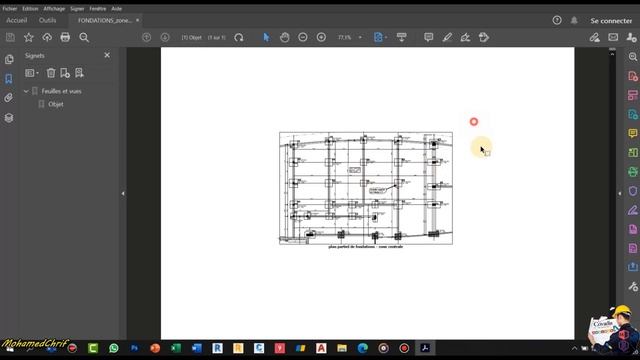Open Excel from the taskbar
Screen dimensions: 640x360
(176, 348)
